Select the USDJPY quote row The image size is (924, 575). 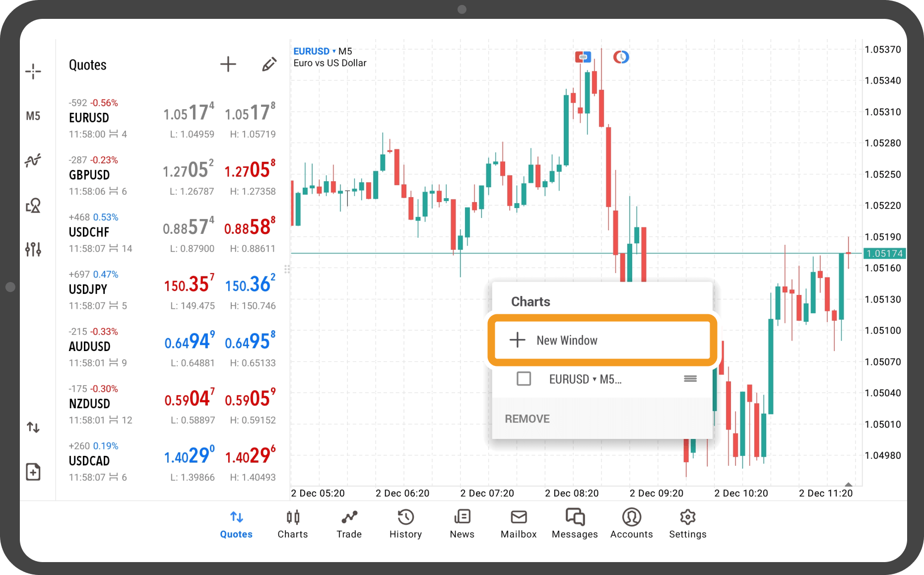click(x=172, y=290)
